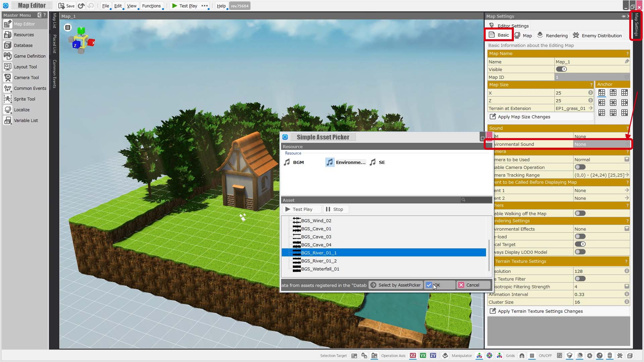
Task: Switch to the Rendering tab
Action: click(552, 36)
